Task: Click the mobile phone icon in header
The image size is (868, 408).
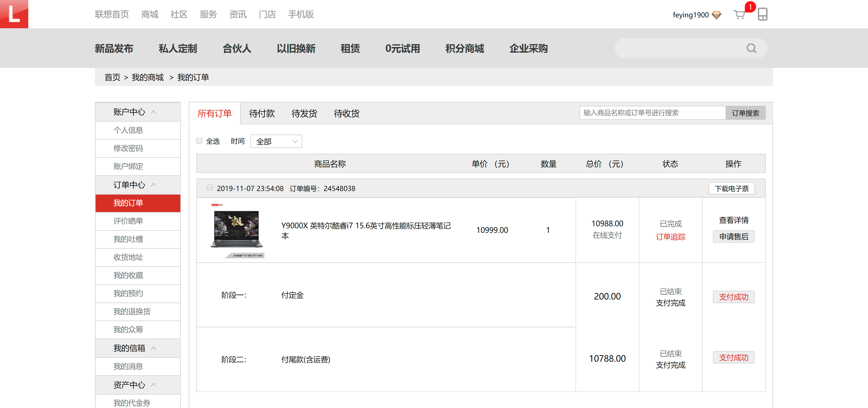Action: (762, 14)
